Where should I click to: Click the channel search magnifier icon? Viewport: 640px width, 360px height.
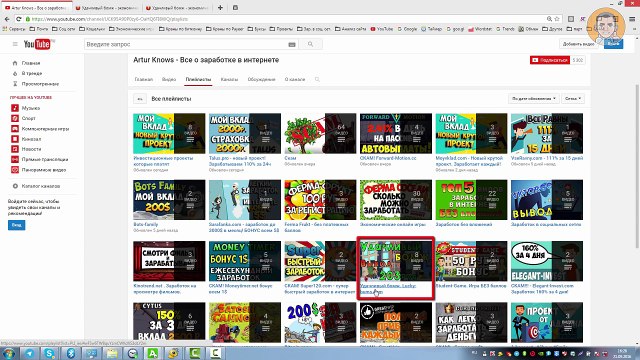coord(317,79)
